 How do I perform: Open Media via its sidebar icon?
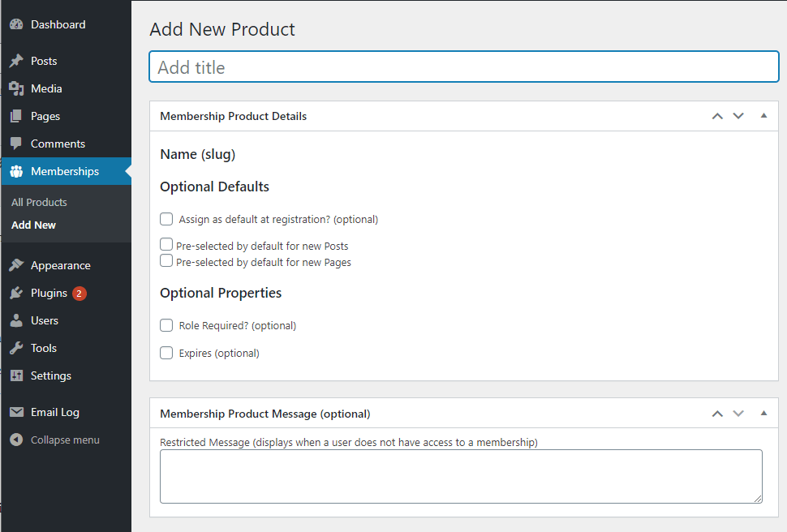click(16, 88)
